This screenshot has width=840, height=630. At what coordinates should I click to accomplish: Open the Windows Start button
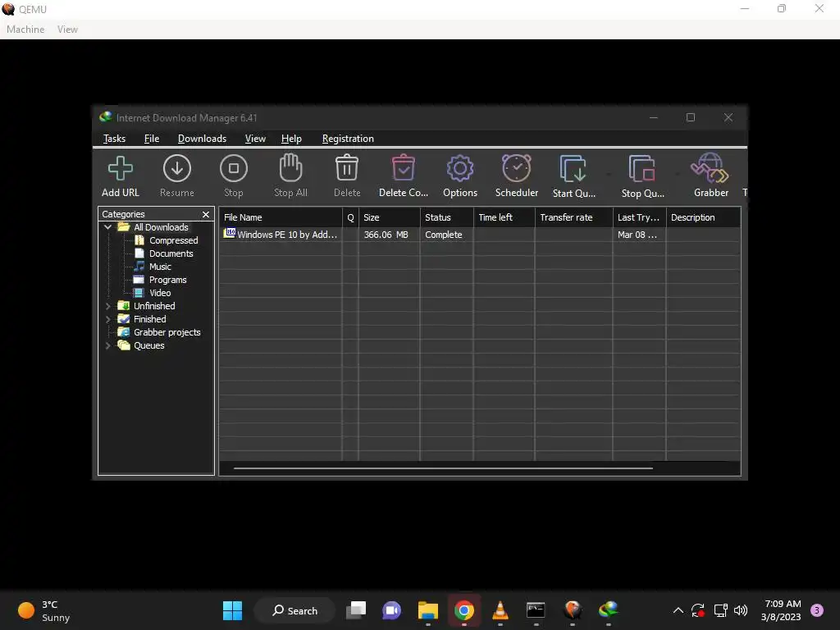tap(232, 610)
